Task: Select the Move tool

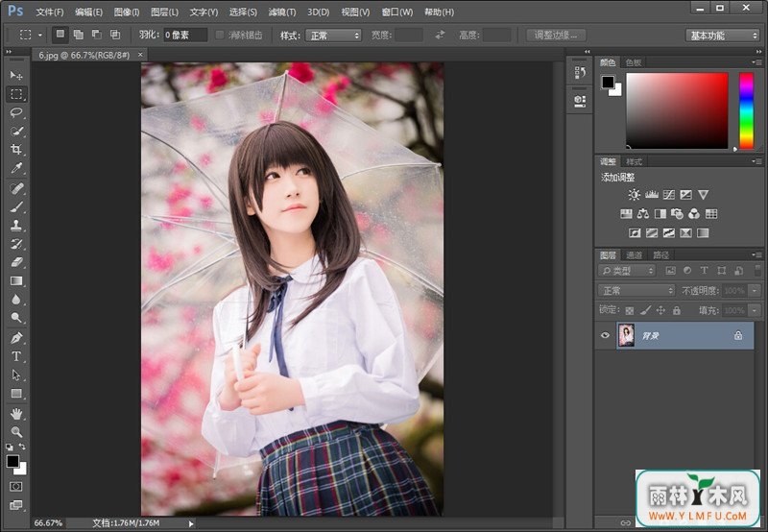Action: [x=16, y=75]
